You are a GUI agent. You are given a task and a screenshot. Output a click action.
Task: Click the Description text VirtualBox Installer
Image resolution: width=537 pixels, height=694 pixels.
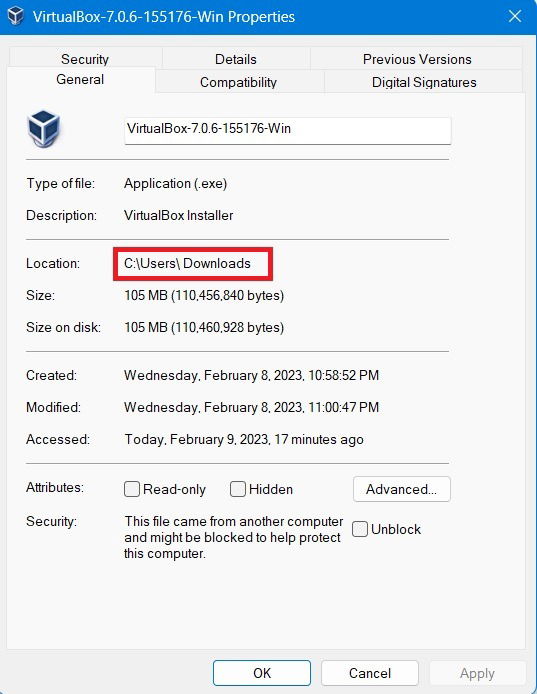click(178, 215)
